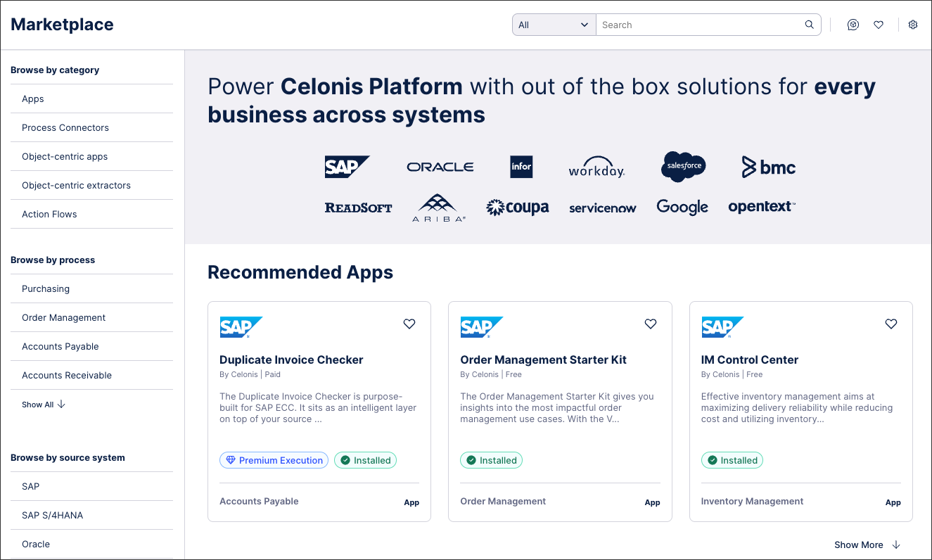Click the ServiceNow logo
Image resolution: width=932 pixels, height=560 pixels.
[603, 208]
